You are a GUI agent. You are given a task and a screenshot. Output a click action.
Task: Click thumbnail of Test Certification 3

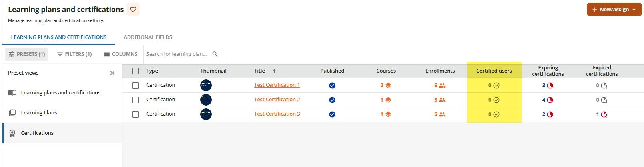(206, 114)
